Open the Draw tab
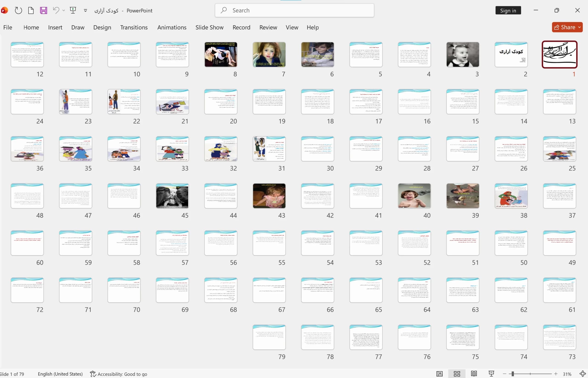This screenshot has width=588, height=378. pos(78,27)
